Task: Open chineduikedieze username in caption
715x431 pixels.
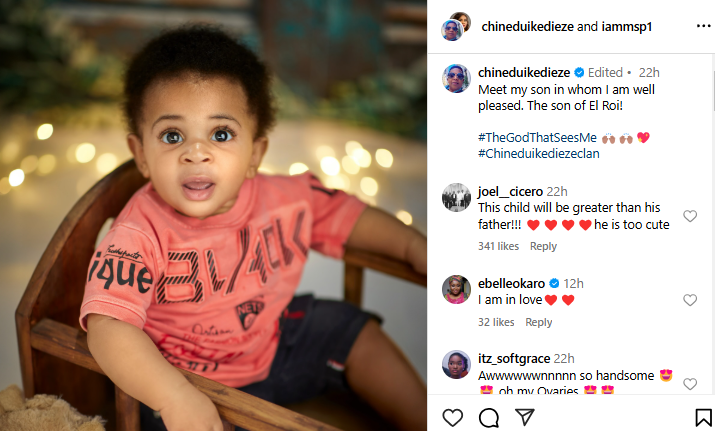Action: pyautogui.click(x=524, y=73)
